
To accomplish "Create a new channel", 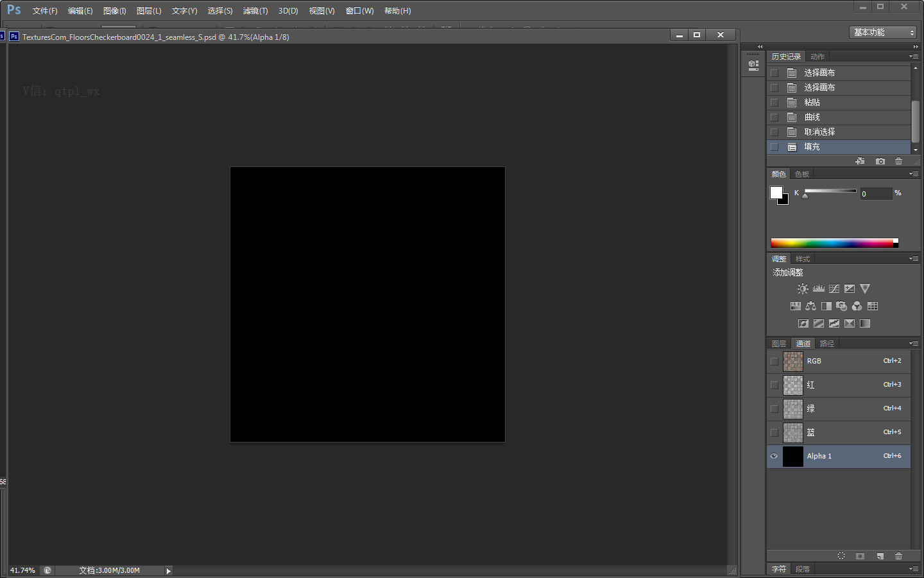I will point(880,556).
